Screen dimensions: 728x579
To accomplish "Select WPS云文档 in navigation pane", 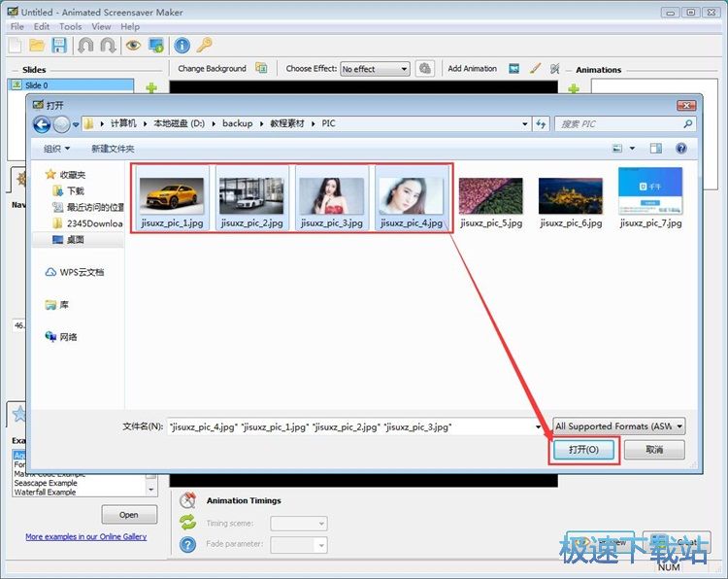I will click(x=75, y=272).
